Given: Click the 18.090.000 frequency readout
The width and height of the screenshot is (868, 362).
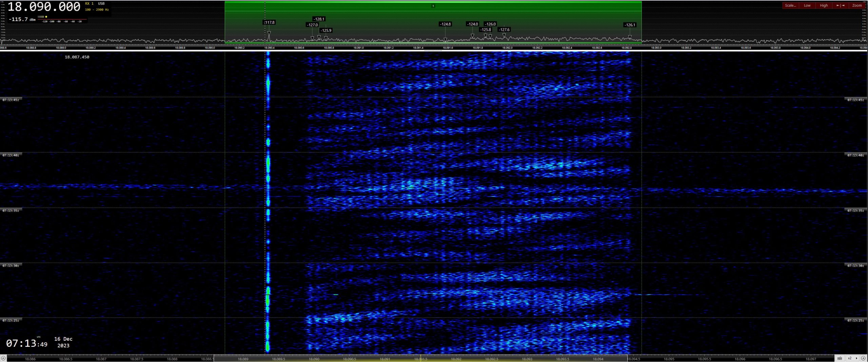Looking at the screenshot, I should [44, 7].
